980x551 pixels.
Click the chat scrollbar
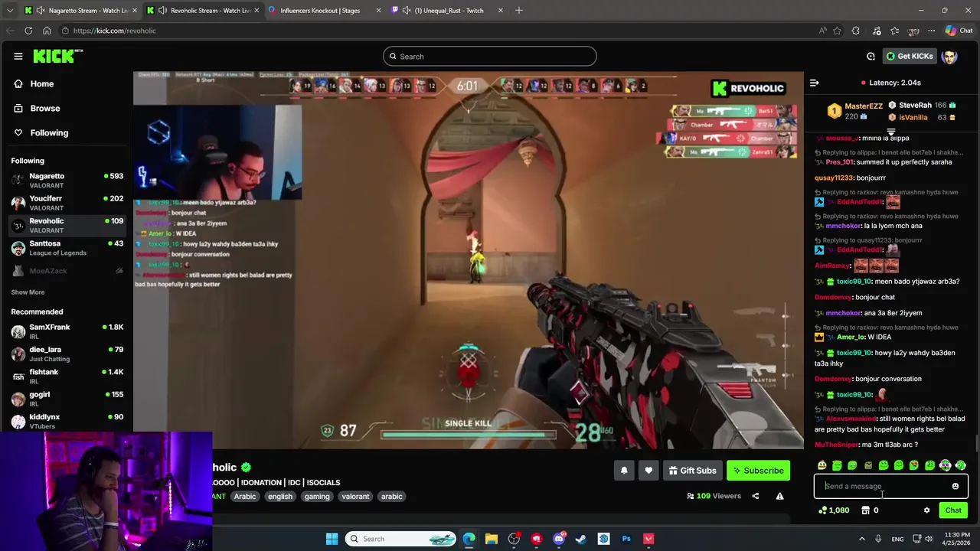pyautogui.click(x=976, y=444)
